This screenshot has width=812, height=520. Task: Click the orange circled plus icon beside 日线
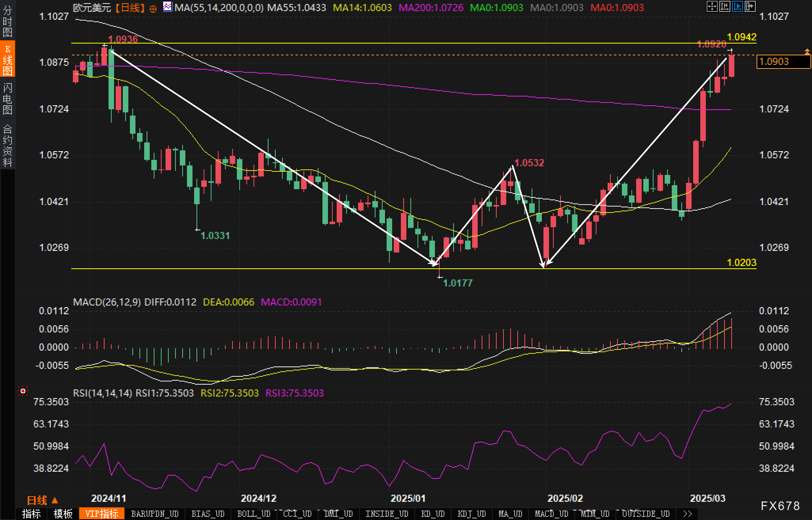click(153, 9)
